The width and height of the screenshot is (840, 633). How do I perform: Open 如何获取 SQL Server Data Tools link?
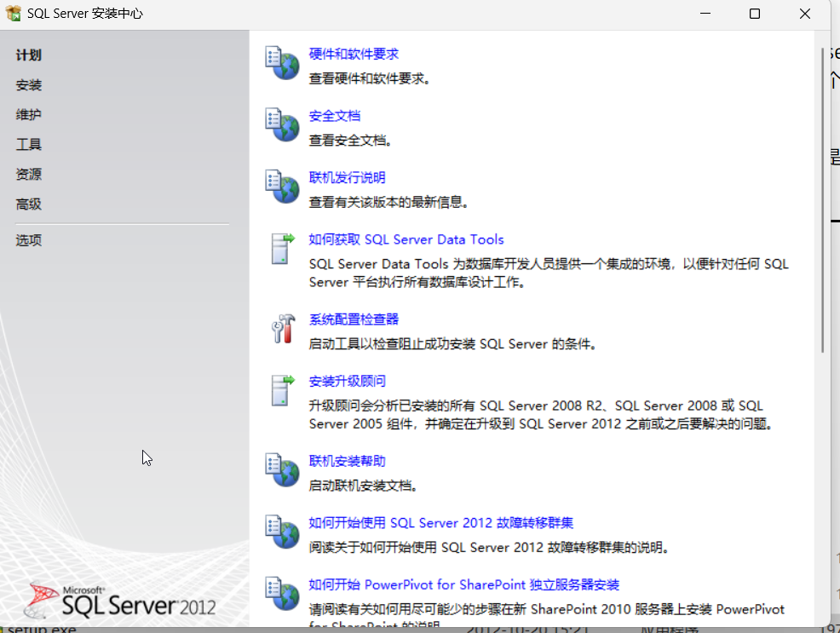coord(406,239)
